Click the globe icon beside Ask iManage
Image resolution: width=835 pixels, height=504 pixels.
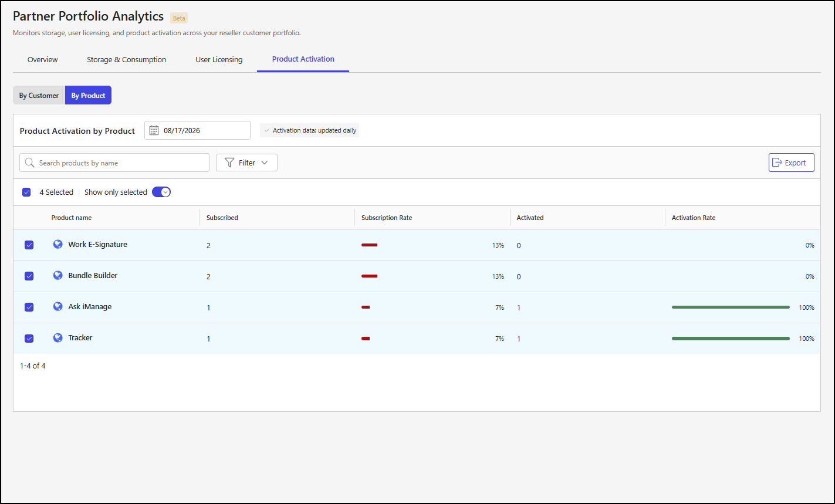(x=58, y=306)
